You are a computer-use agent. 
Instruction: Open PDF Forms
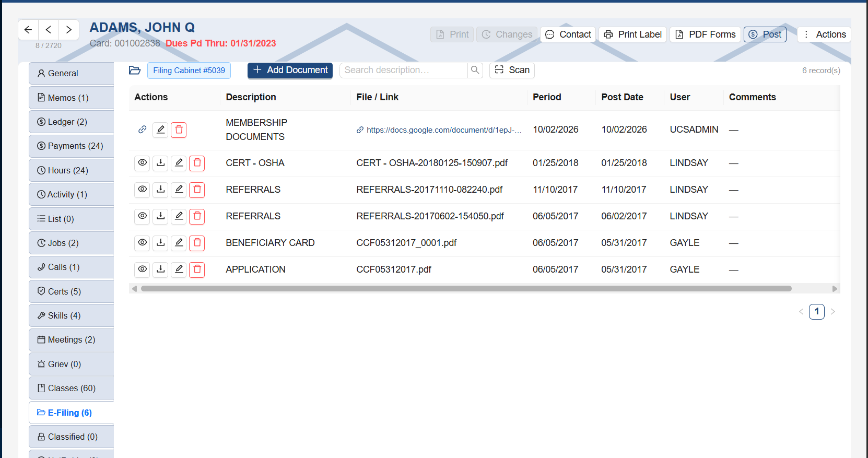pyautogui.click(x=705, y=34)
